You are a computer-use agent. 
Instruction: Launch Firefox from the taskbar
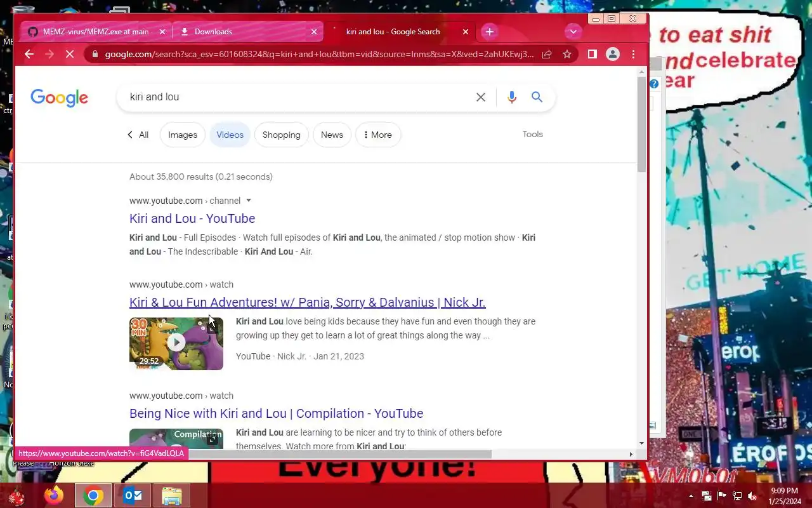point(54,495)
